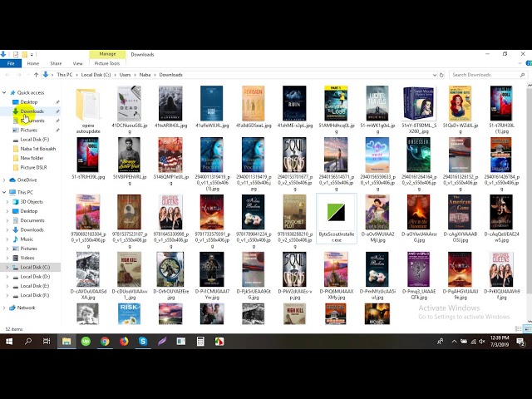
Task: Open the Windows Start menu
Action: (9, 342)
